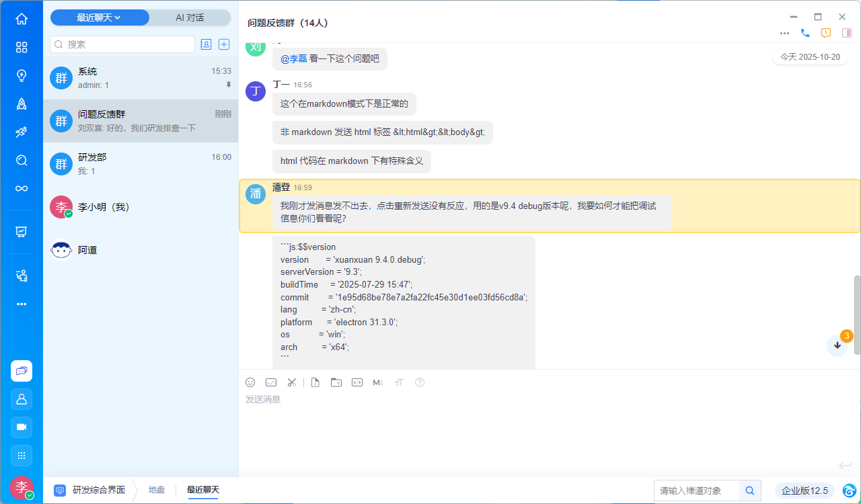Click the folder icon in message toolbar
Viewport: 861px width, 504px height.
coord(336,382)
